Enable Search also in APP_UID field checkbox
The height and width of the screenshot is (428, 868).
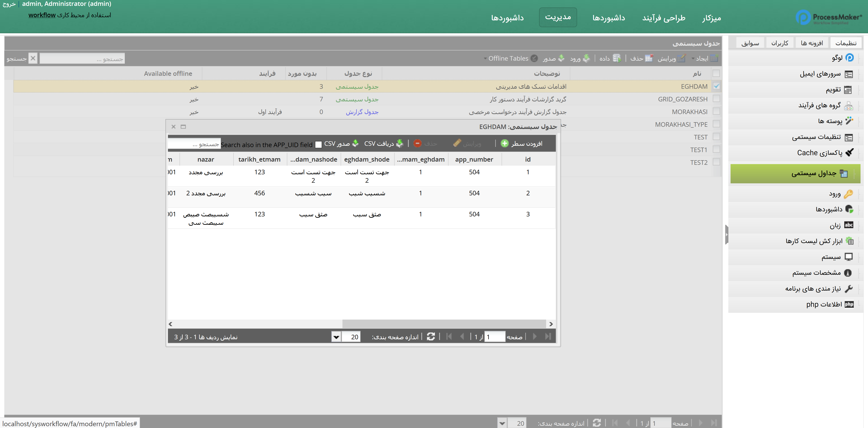tap(318, 145)
